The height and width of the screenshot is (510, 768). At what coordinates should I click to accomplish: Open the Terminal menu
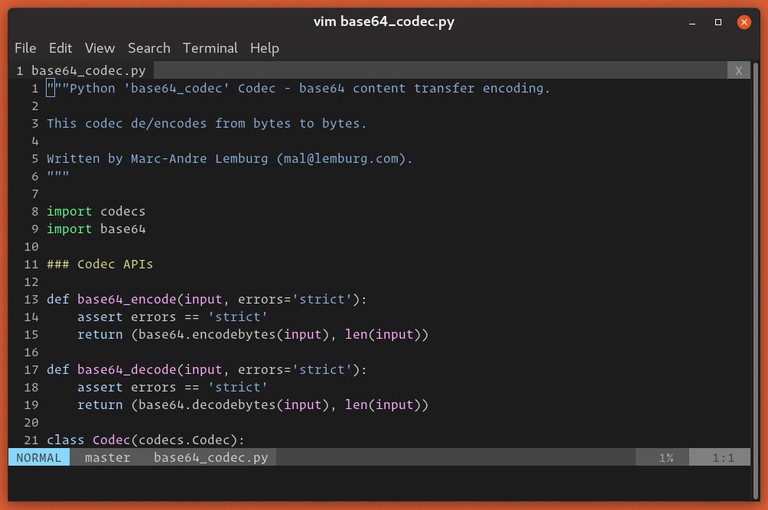point(210,48)
